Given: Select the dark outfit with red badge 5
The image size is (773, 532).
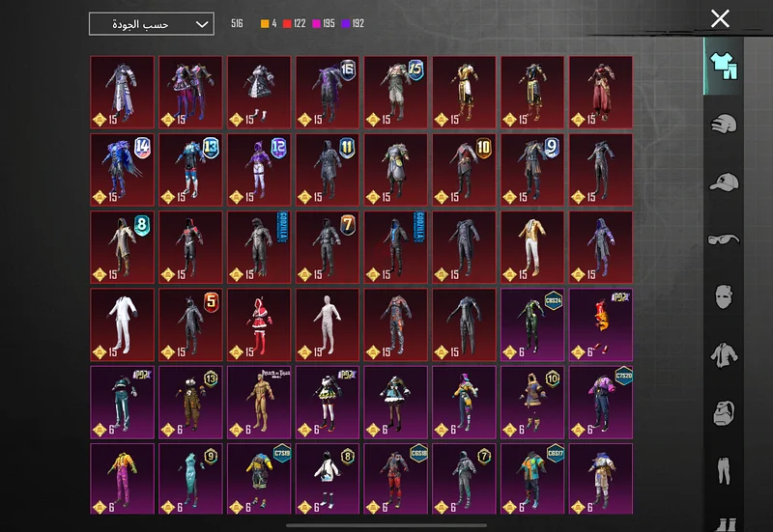Looking at the screenshot, I should (x=190, y=324).
